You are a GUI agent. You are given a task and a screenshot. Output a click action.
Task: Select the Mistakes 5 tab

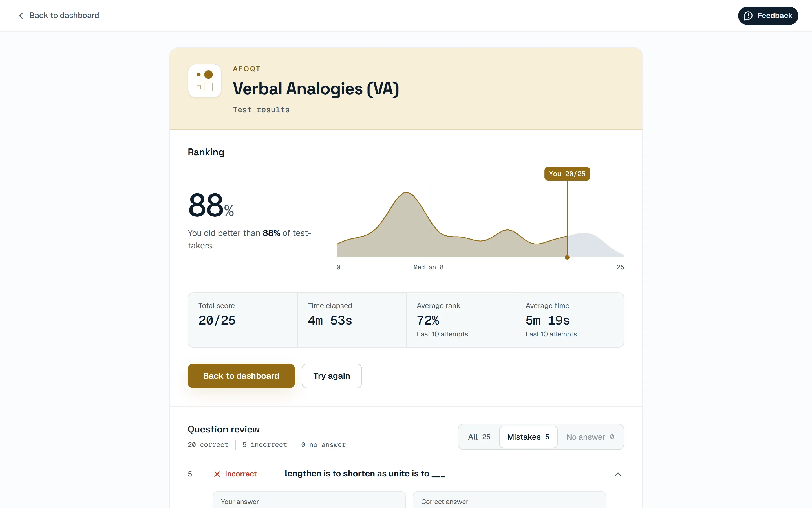point(528,437)
